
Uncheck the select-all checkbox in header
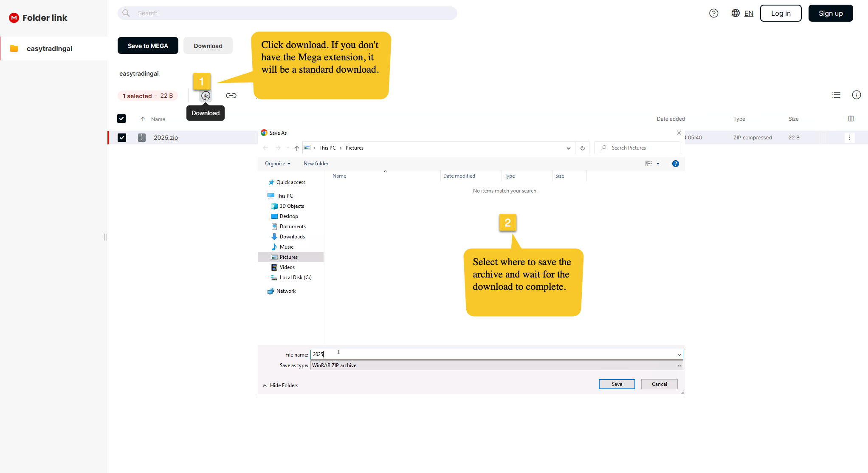click(121, 119)
